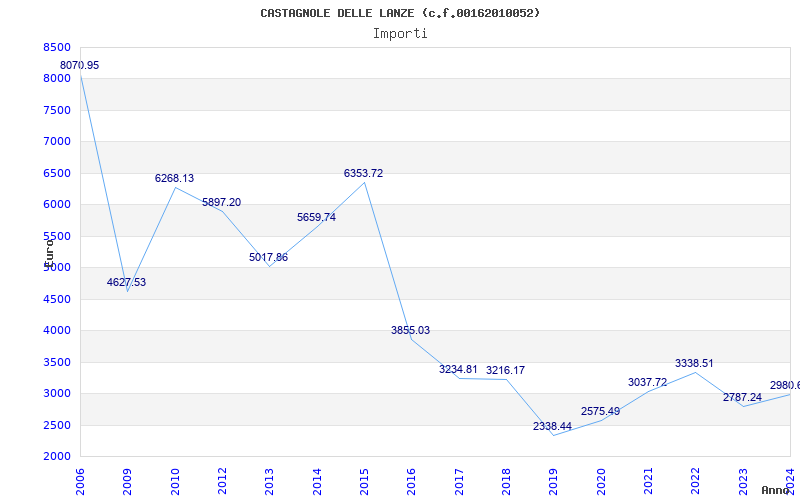Image resolution: width=800 pixels, height=500 pixels.
Task: Click the Euro y-axis title
Action: [x=48, y=252]
